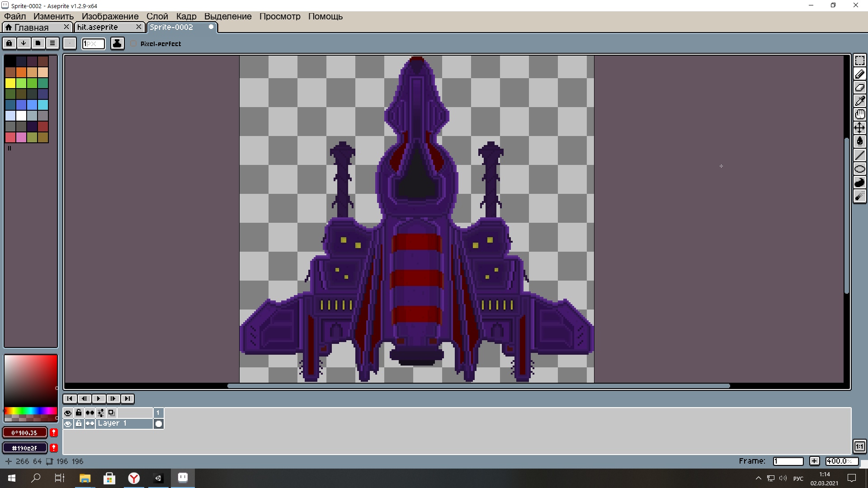Toggle lock on Layer 1
The image size is (868, 488).
point(79,424)
